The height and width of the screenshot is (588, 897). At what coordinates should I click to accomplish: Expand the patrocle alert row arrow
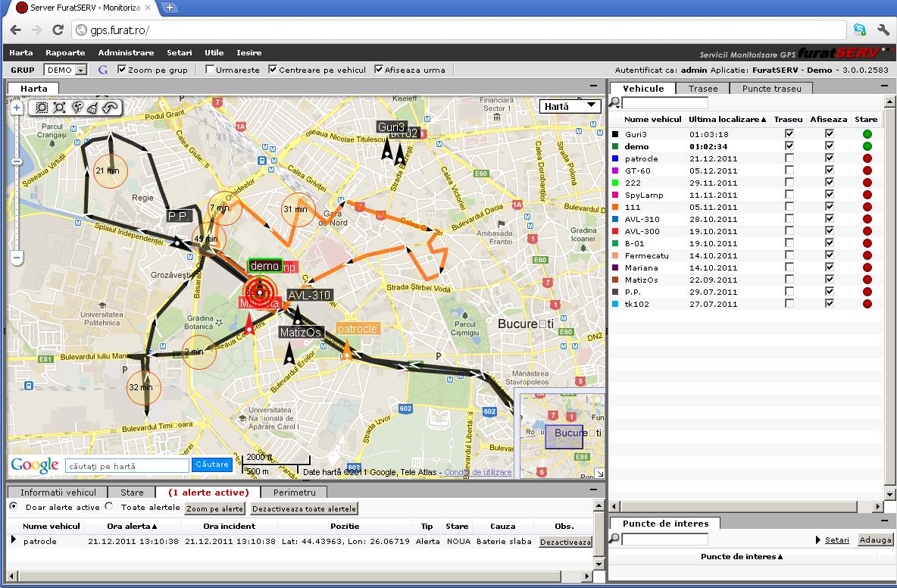tap(14, 540)
